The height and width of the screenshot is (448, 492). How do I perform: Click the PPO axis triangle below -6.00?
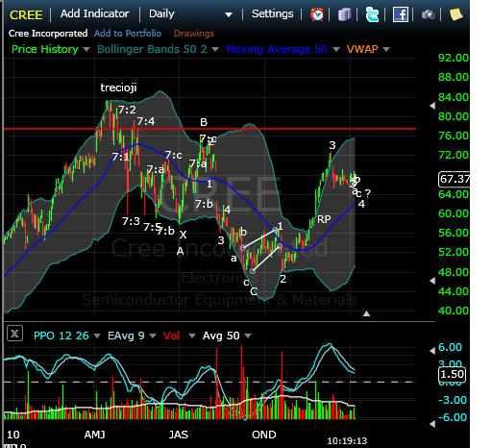pyautogui.click(x=432, y=424)
